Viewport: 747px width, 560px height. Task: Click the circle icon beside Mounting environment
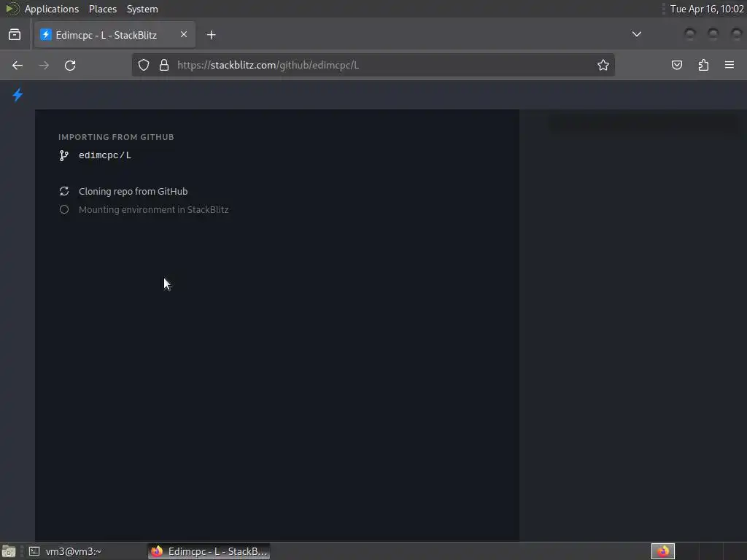coord(64,209)
